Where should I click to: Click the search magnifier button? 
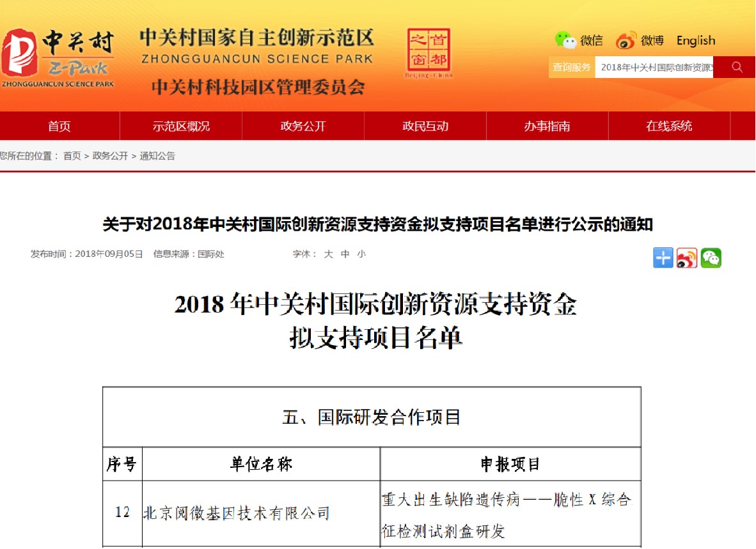[737, 67]
